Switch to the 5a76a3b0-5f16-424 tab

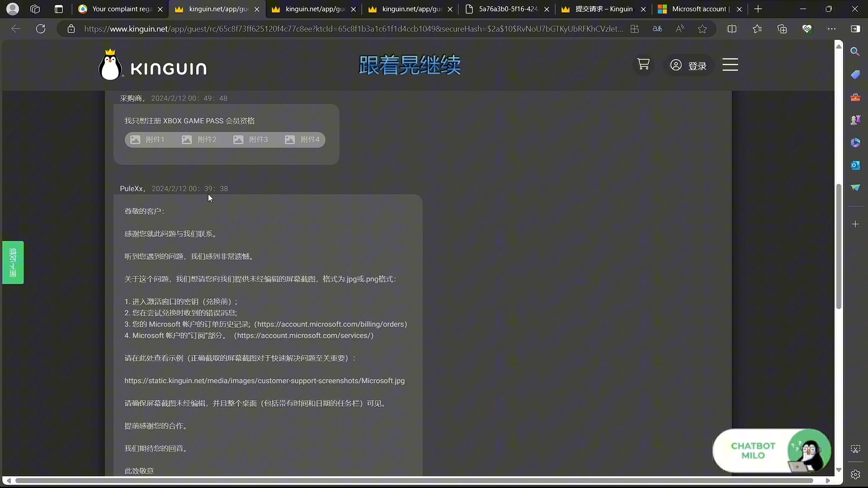click(x=507, y=9)
